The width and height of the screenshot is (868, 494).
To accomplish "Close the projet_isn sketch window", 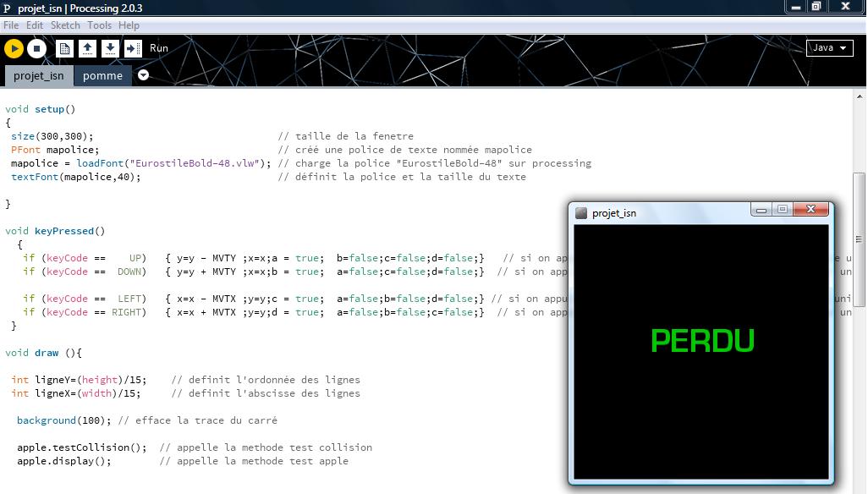I will pos(811,209).
